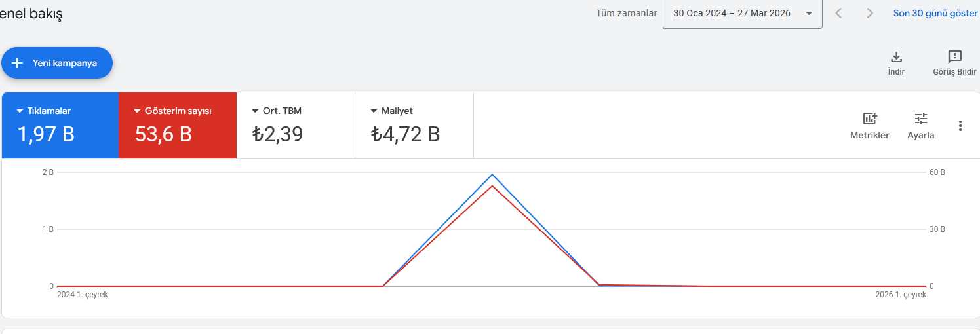Image resolution: width=980 pixels, height=334 pixels.
Task: Click the 2 B left axis label
Action: click(47, 172)
